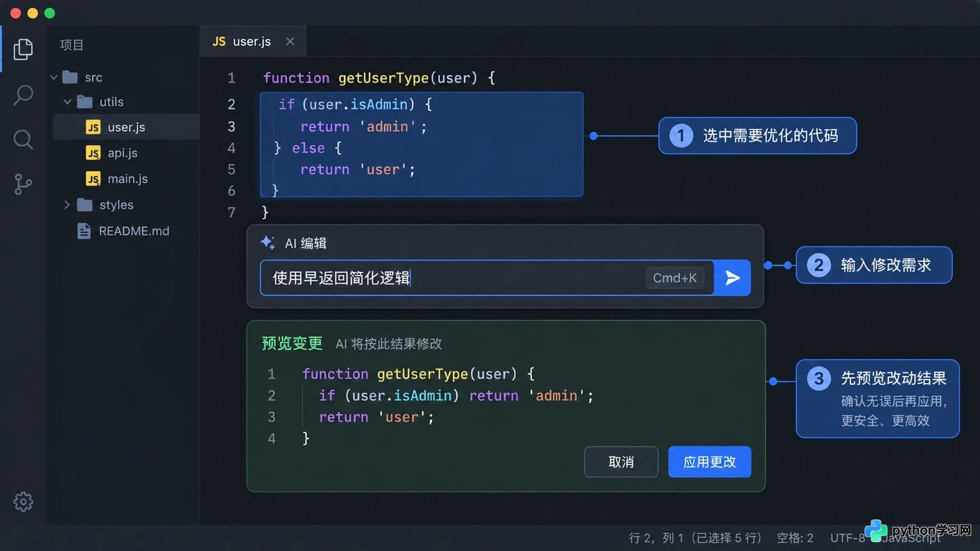980x551 pixels.
Task: Click the styles folder icon
Action: [x=85, y=205]
